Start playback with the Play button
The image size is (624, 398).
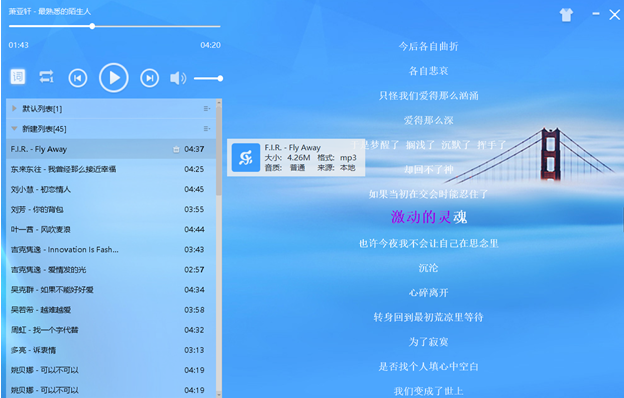pos(113,78)
